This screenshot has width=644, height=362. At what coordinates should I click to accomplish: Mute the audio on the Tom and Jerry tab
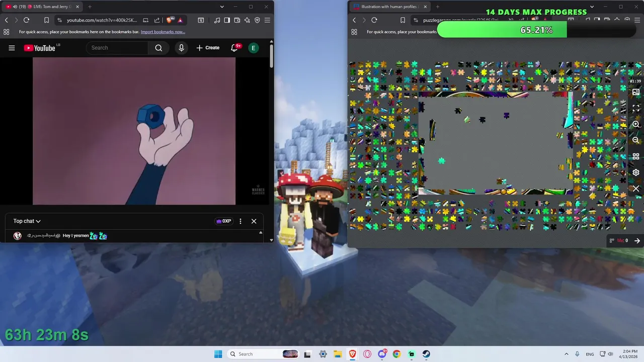tap(15, 7)
